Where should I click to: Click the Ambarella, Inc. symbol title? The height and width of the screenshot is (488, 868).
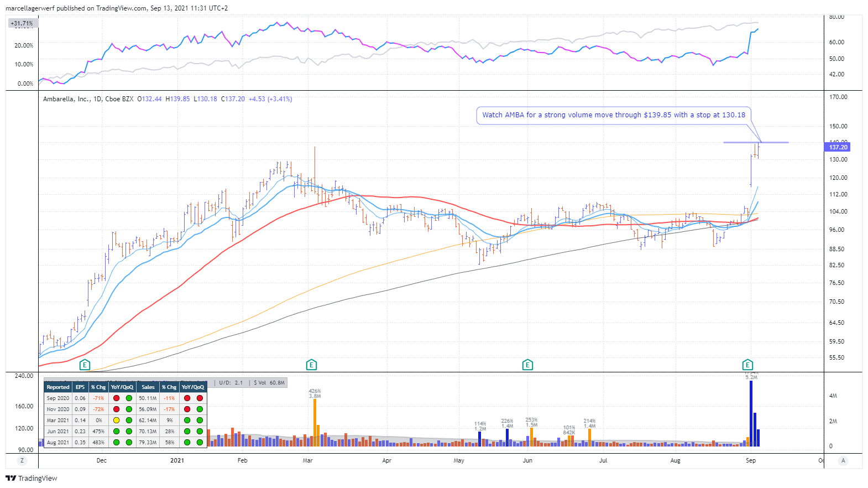point(66,99)
